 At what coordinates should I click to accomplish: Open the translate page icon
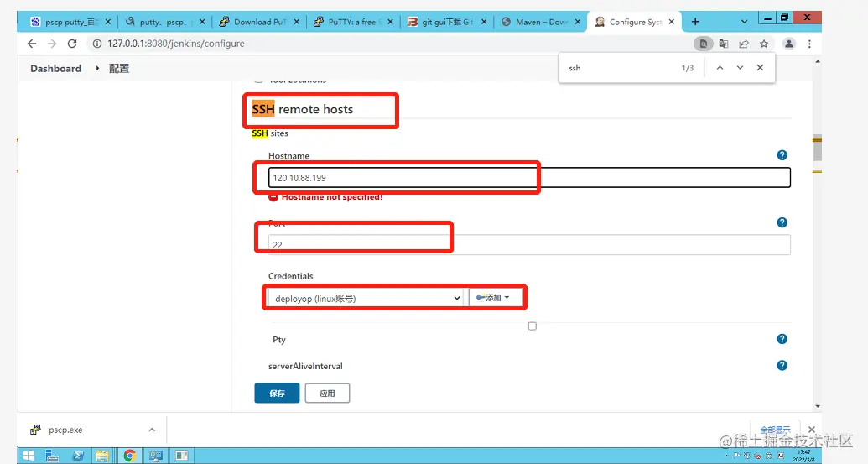coord(724,44)
